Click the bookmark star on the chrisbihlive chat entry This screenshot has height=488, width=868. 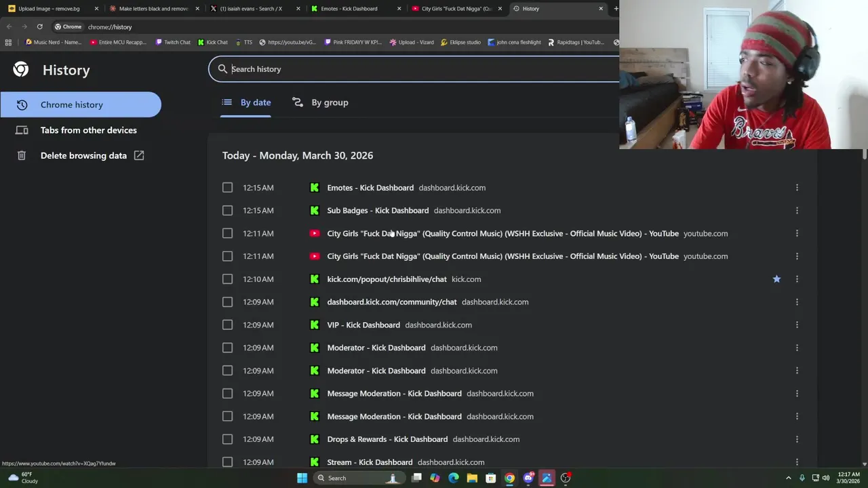(776, 279)
